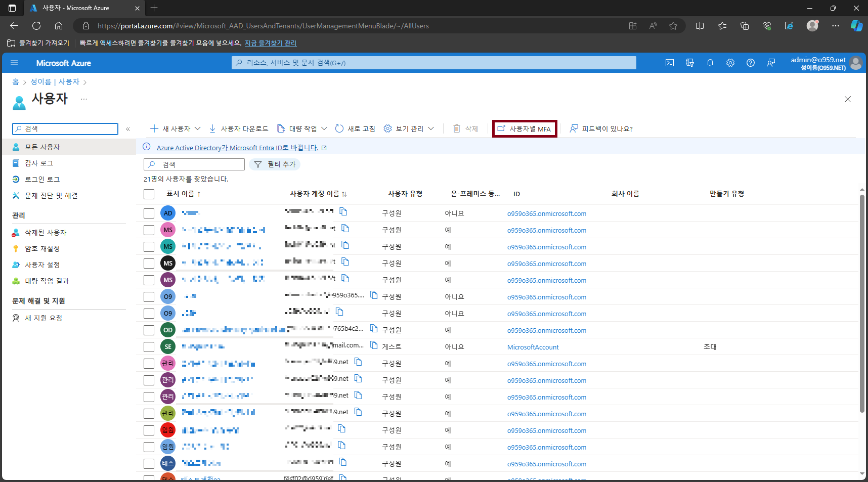Click the 홈 breadcrumb link
This screenshot has width=868, height=482.
coord(16,81)
